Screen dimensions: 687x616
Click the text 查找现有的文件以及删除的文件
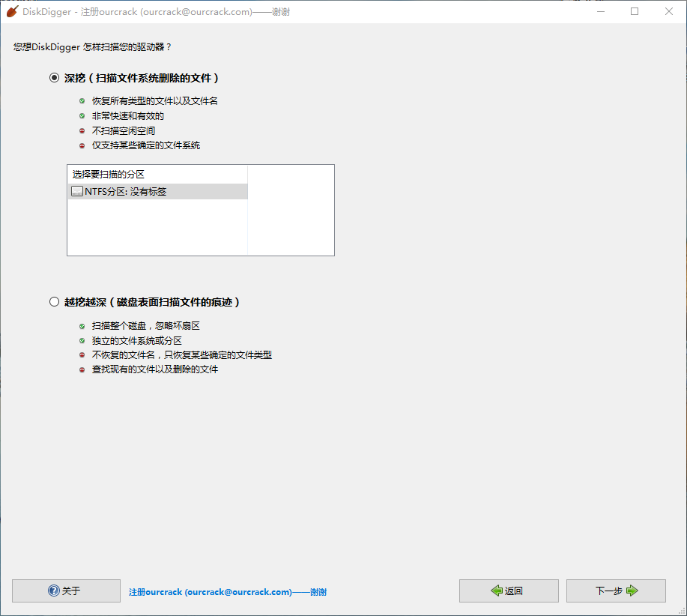pyautogui.click(x=154, y=369)
